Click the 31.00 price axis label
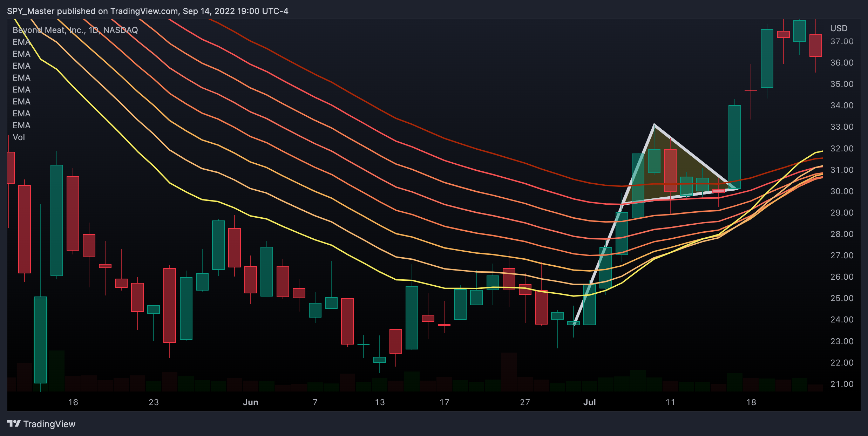Viewport: 868px width, 436px height. coord(842,170)
